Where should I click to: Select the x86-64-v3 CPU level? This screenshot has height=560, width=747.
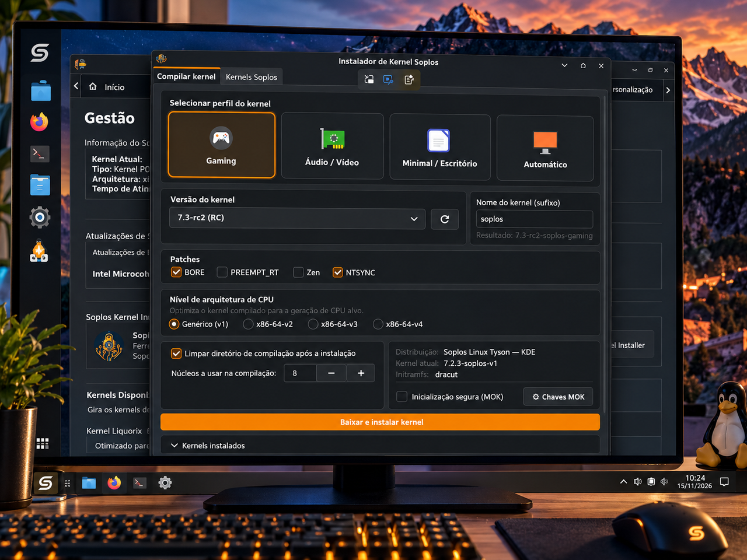tap(313, 324)
